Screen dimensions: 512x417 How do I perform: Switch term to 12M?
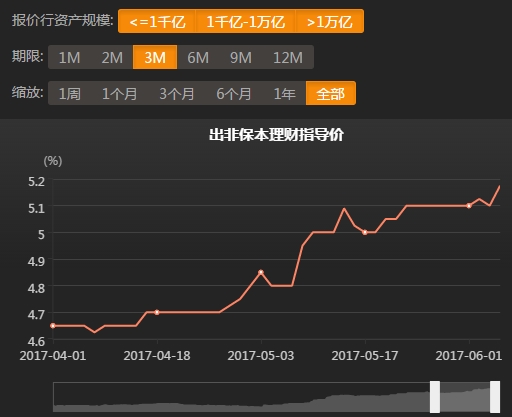pos(288,57)
